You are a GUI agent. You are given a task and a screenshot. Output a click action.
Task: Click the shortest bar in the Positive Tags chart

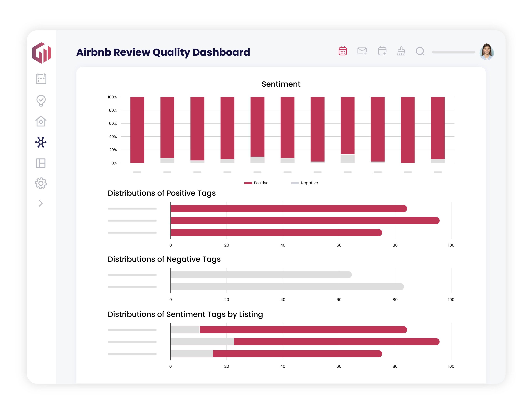coord(276,232)
